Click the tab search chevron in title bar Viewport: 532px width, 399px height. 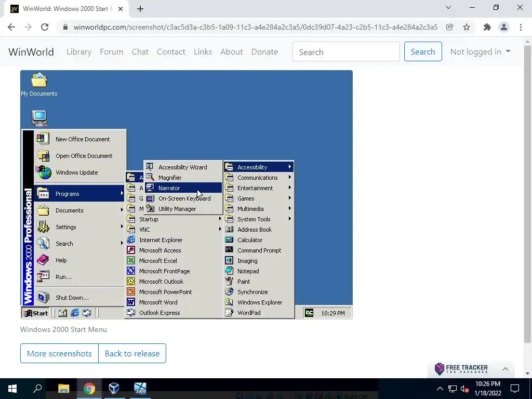(x=448, y=7)
